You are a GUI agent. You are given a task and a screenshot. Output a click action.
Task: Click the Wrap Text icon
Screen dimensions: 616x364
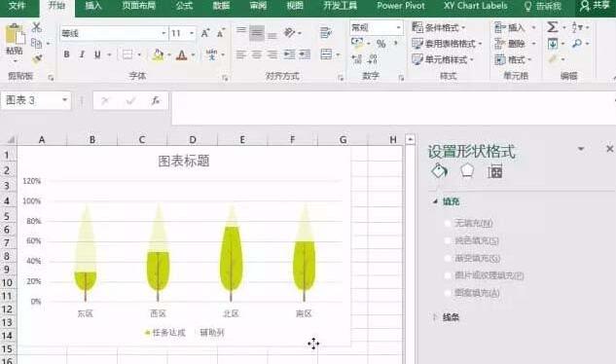click(x=326, y=32)
